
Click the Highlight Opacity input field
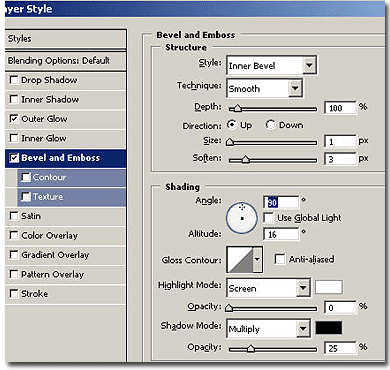pos(340,307)
